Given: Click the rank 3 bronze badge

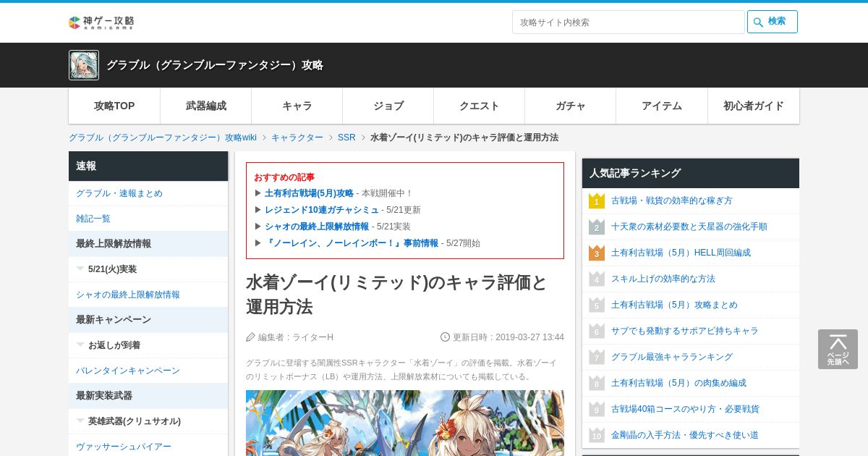Looking at the screenshot, I should click(597, 253).
